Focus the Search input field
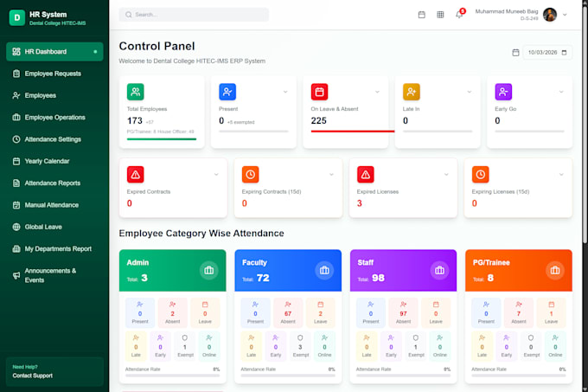Image resolution: width=588 pixels, height=392 pixels. pyautogui.click(x=194, y=15)
